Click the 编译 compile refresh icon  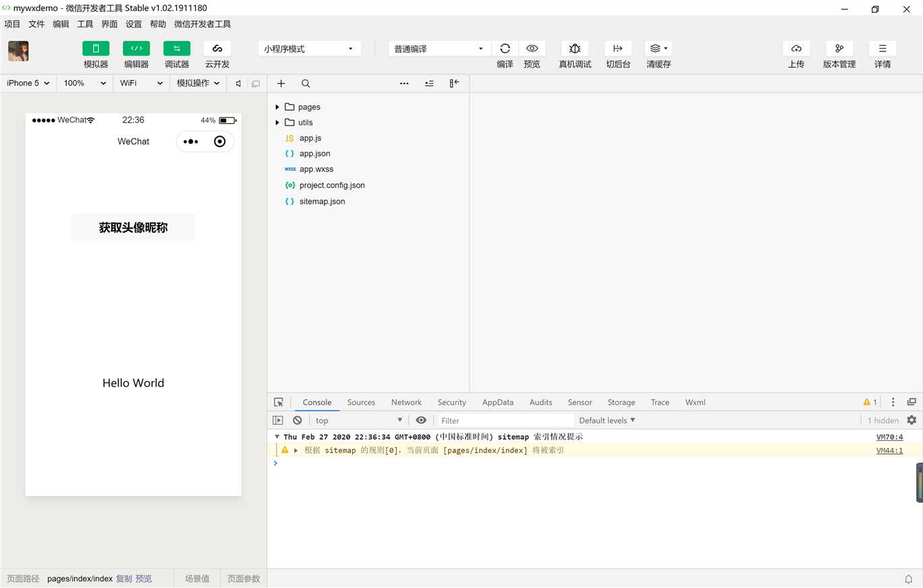pos(505,49)
